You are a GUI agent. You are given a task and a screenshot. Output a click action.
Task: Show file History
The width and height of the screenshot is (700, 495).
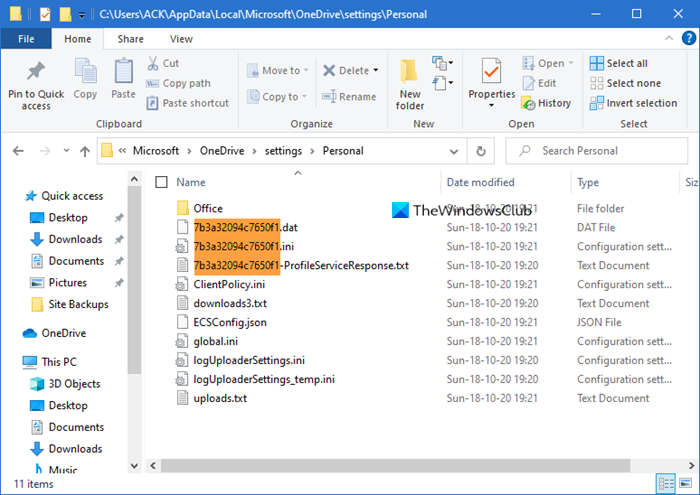(x=546, y=103)
